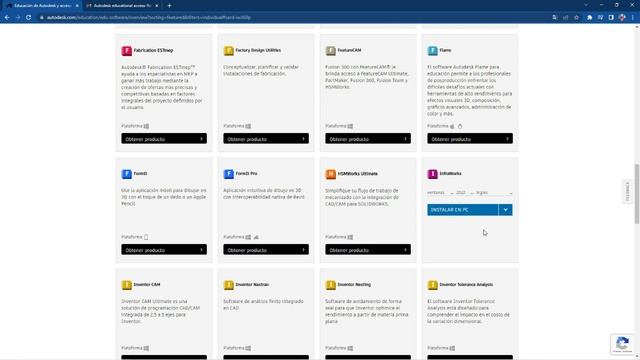The height and width of the screenshot is (360, 640).
Task: Go forward using the browser forward arrow
Action: 18,18
